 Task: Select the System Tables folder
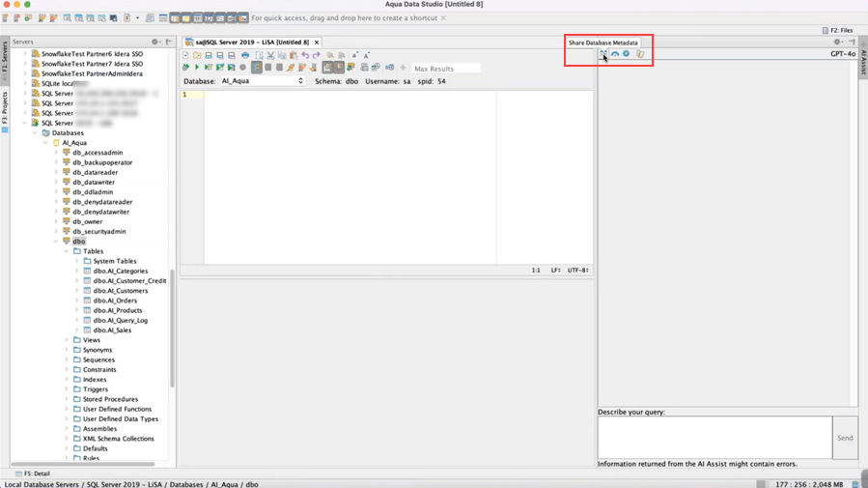pos(115,261)
